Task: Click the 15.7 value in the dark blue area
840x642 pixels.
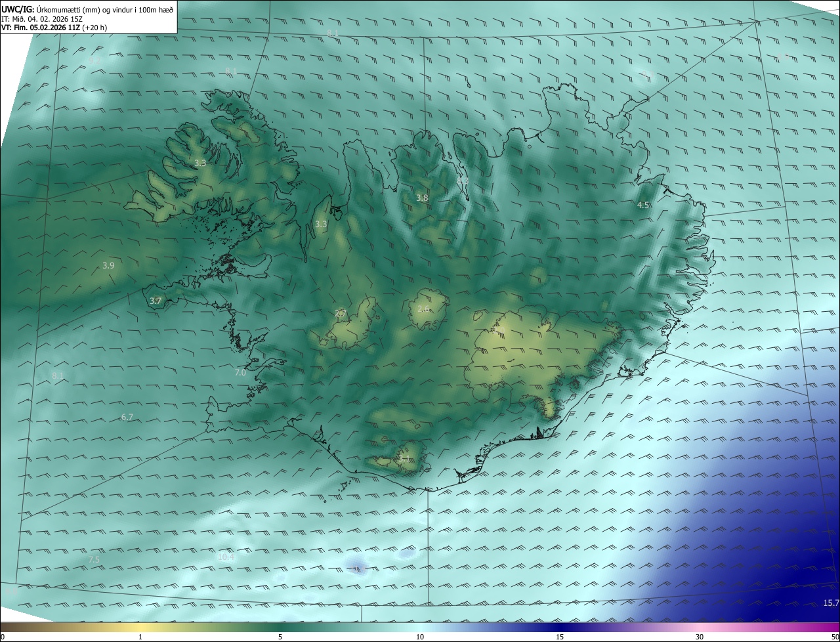Action: (831, 603)
